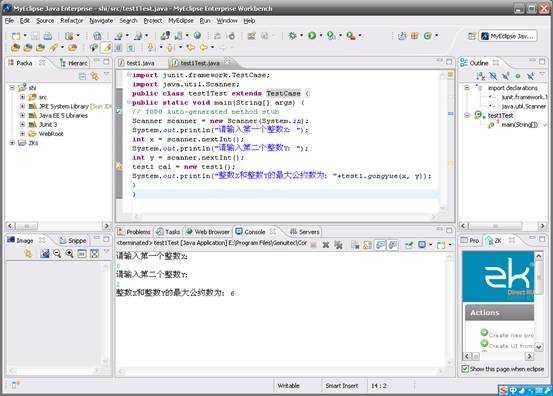
Task: Open the Run button dropdown arrow
Action: point(321,35)
